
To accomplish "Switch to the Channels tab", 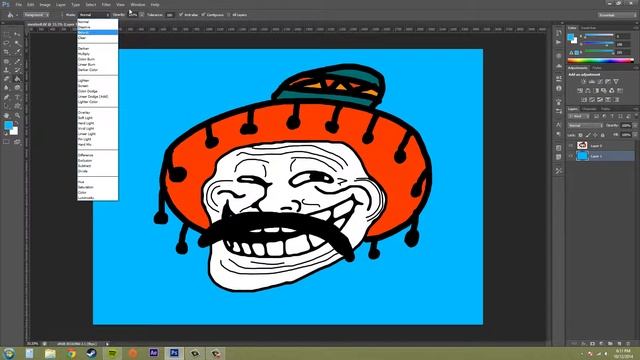I will (589, 109).
